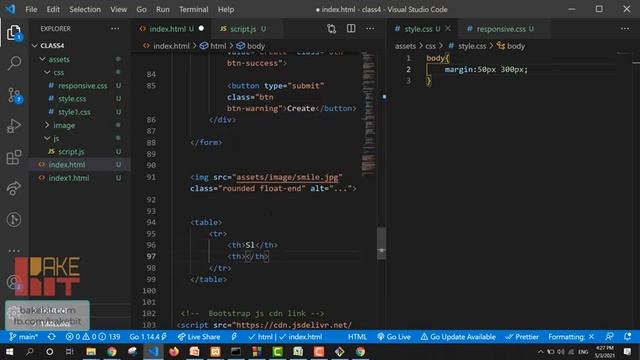Image resolution: width=640 pixels, height=360 pixels.
Task: Select index.html in file explorer
Action: (x=80, y=164)
